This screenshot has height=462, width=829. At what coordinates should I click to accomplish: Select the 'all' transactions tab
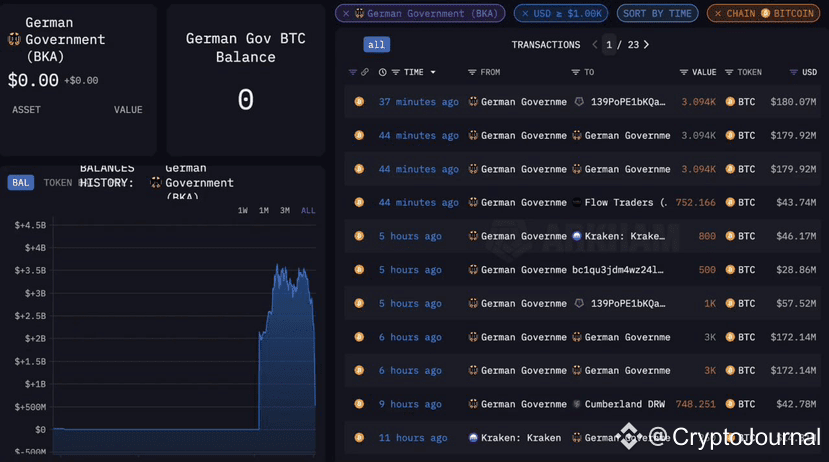click(376, 45)
